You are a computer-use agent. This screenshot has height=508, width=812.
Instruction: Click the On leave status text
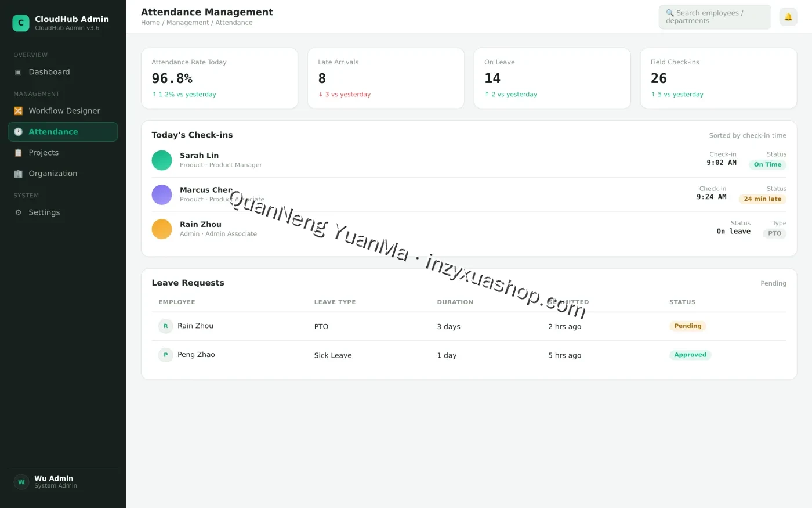734,231
